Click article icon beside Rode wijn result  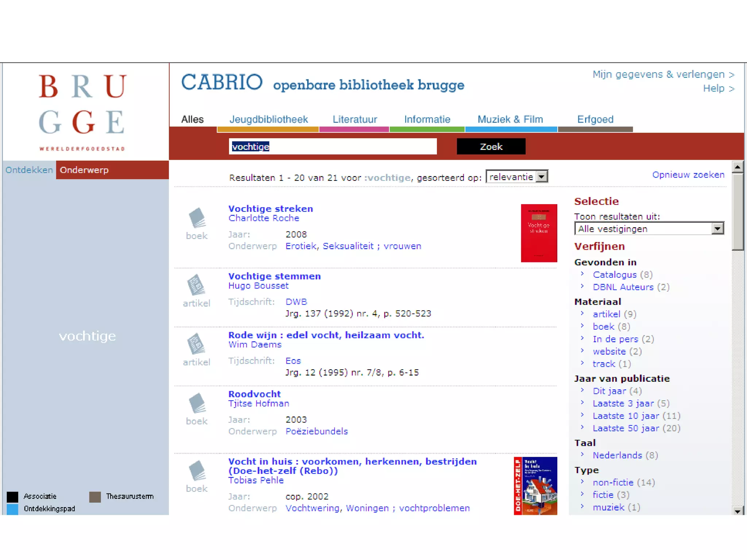point(196,344)
